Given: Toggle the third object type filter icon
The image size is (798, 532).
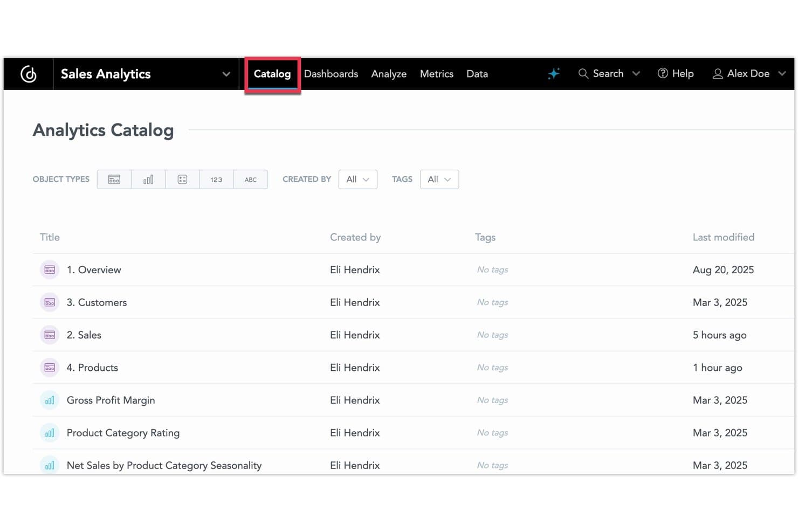Looking at the screenshot, I should [x=182, y=179].
